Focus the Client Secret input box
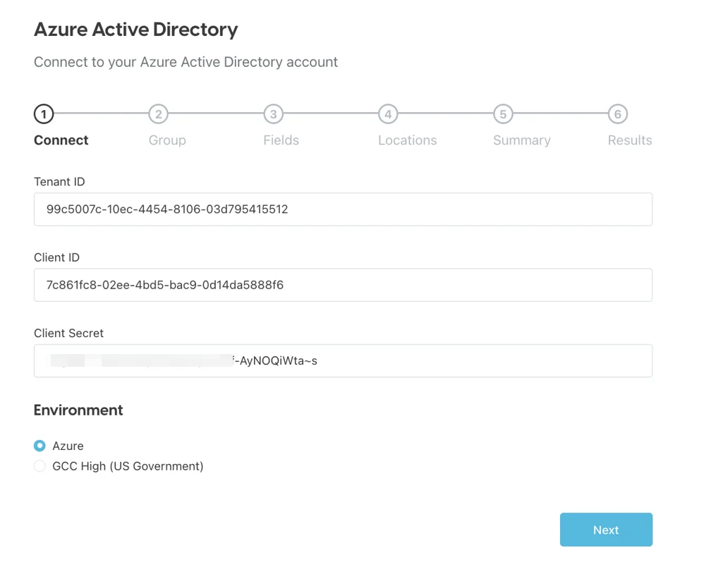Screen dimensions: 728x579 (x=343, y=360)
